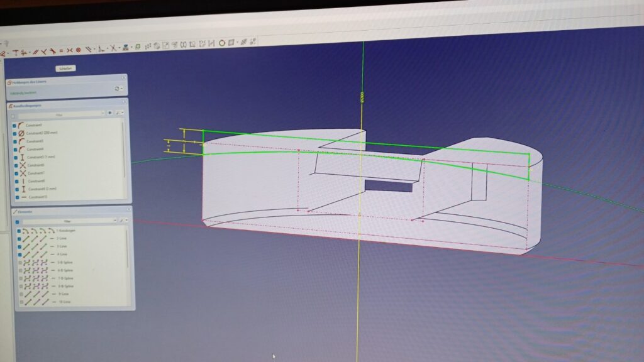The image size is (644, 362).
Task: Open the constraints panel settings button
Action: (x=118, y=114)
